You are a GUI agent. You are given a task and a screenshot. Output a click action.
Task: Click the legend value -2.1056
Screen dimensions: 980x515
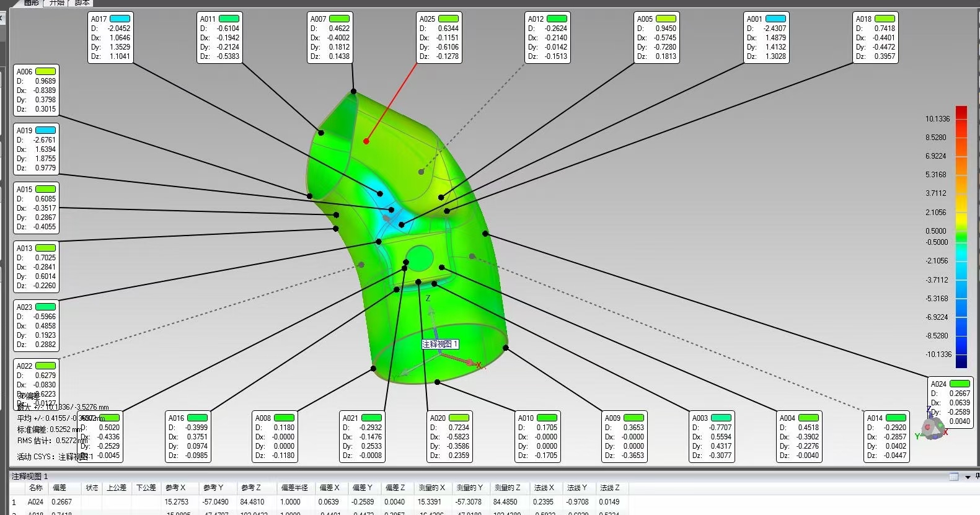[x=936, y=261]
